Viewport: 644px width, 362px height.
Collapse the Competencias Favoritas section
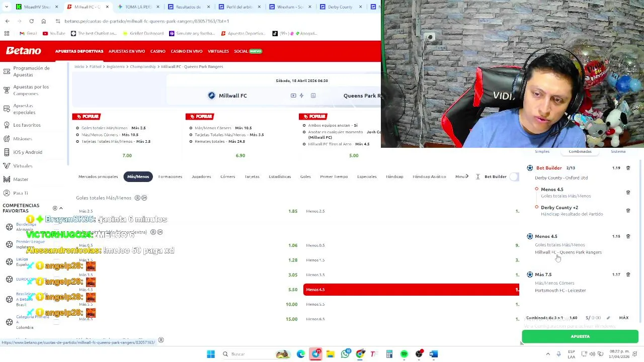coord(61,208)
